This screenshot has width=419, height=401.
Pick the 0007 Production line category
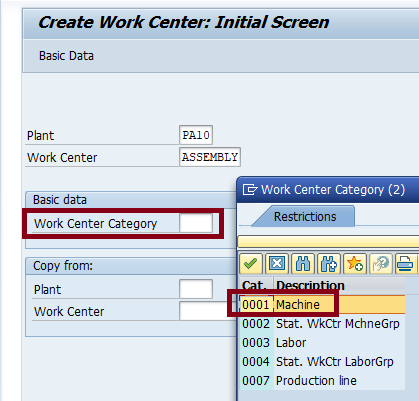pos(323,381)
